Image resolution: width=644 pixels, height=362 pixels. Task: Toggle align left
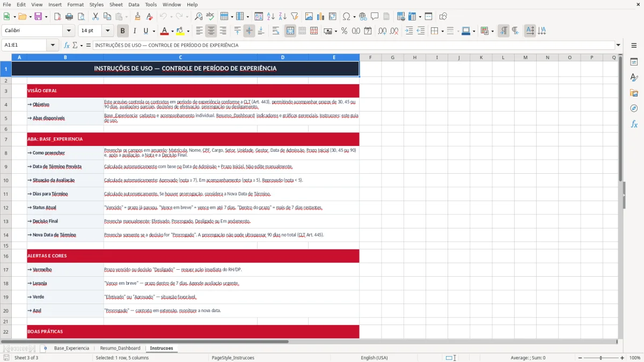point(200,31)
